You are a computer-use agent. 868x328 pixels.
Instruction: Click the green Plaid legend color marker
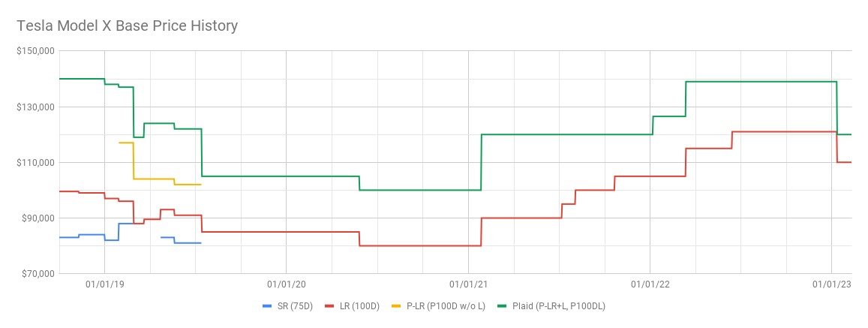(501, 306)
